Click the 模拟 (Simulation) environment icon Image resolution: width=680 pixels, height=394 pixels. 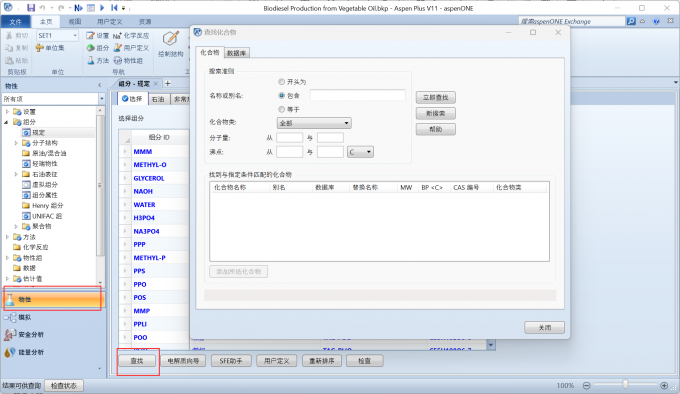(x=11, y=317)
